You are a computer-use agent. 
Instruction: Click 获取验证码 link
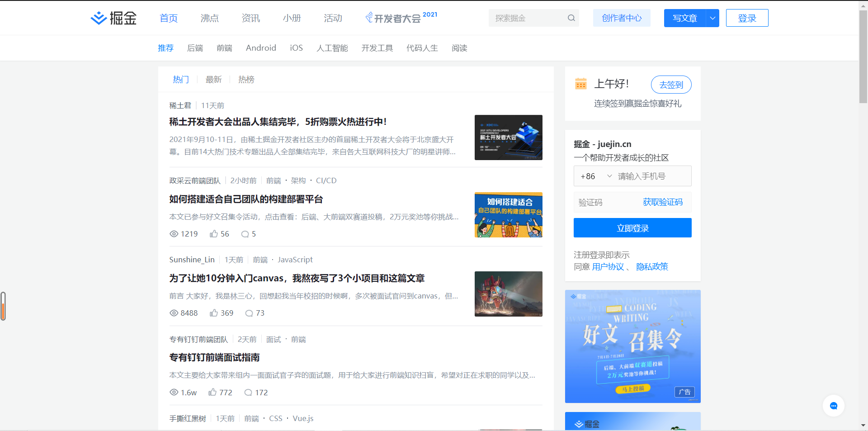pos(663,202)
